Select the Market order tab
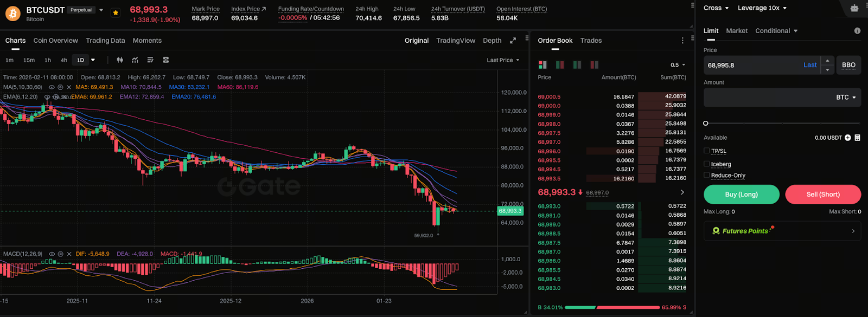 click(737, 31)
